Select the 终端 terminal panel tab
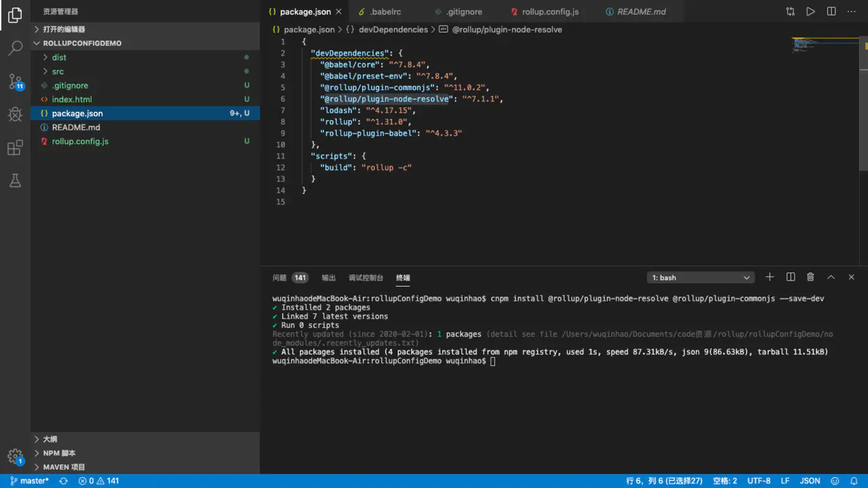Viewport: 868px width, 488px height. click(x=403, y=278)
